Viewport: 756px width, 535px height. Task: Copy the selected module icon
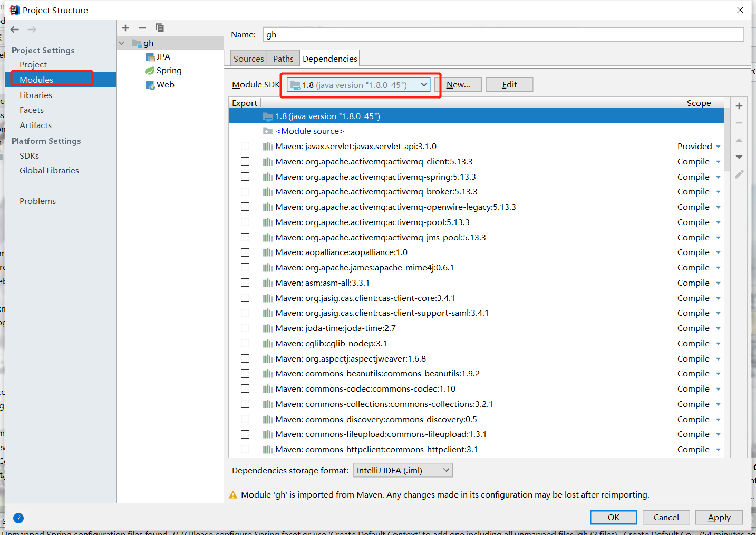tap(160, 28)
